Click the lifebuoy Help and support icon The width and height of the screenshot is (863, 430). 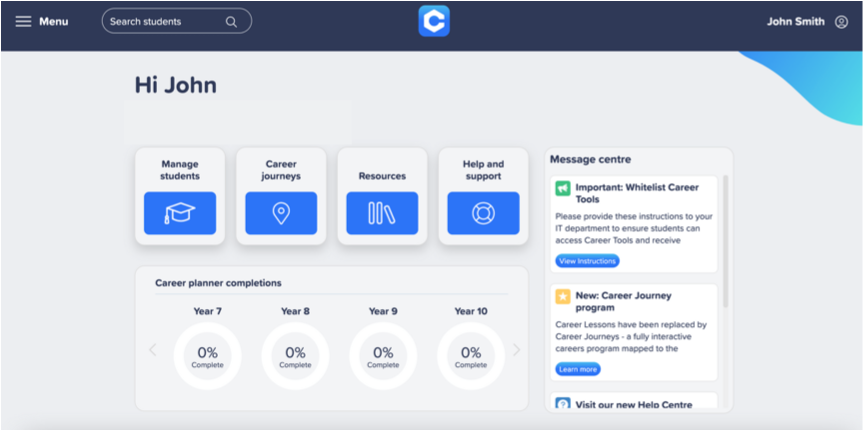click(x=483, y=213)
